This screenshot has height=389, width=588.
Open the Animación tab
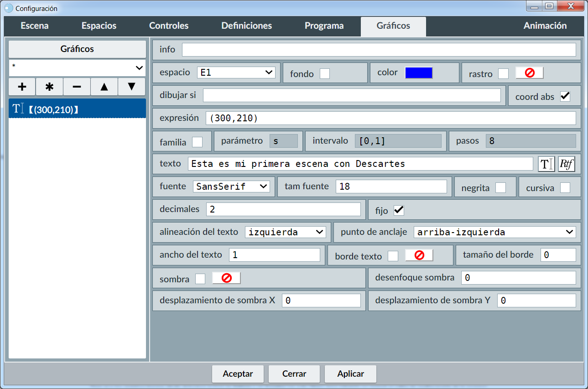pyautogui.click(x=545, y=26)
